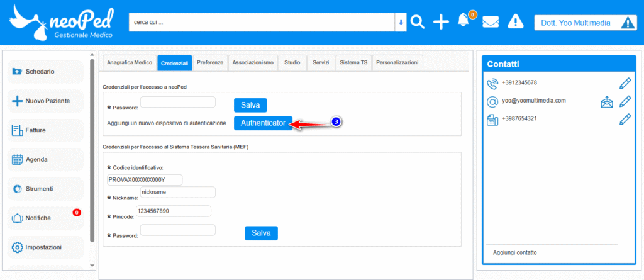644x280 pixels.
Task: Save the neoPed password with Salva
Action: pyautogui.click(x=250, y=105)
